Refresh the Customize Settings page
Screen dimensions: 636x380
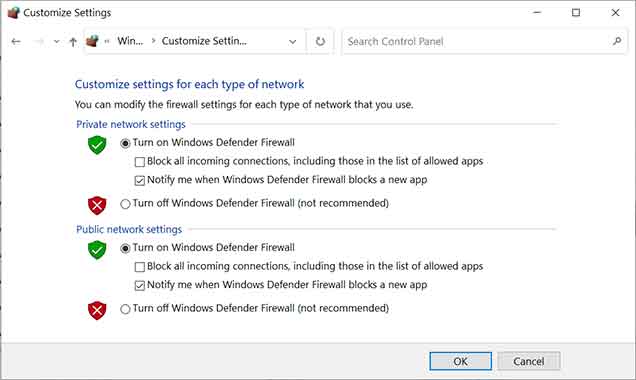(x=320, y=41)
